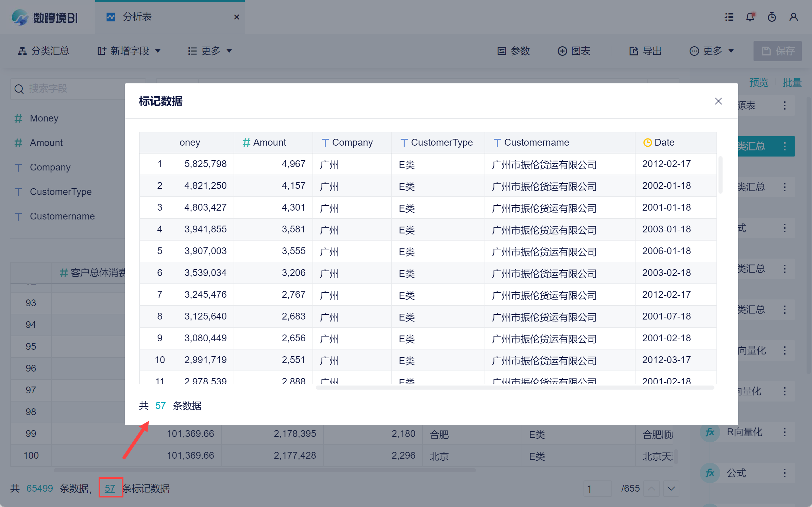Click the 导出 export button
Image resolution: width=812 pixels, height=507 pixels.
tap(645, 51)
